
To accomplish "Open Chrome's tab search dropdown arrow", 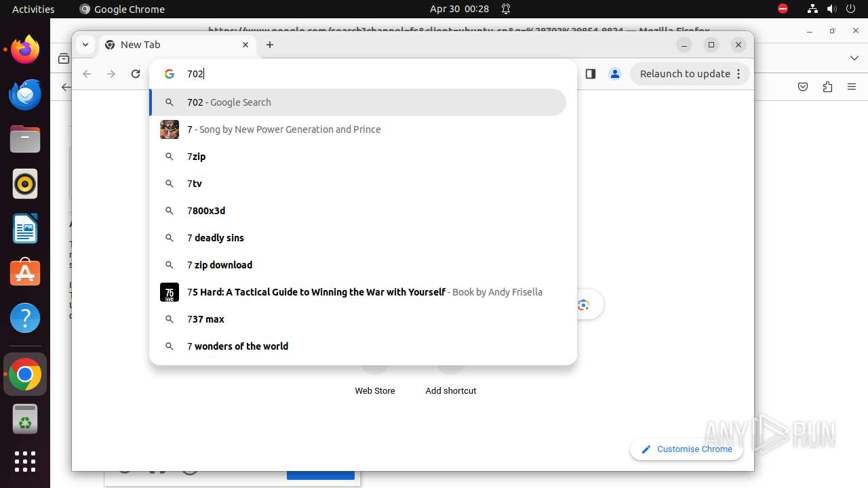I will point(85,45).
